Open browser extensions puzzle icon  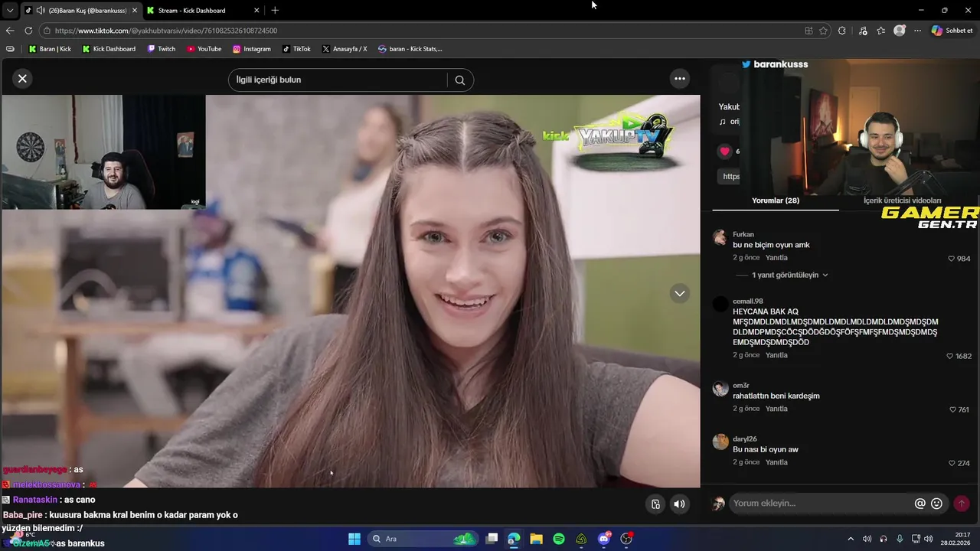click(841, 31)
